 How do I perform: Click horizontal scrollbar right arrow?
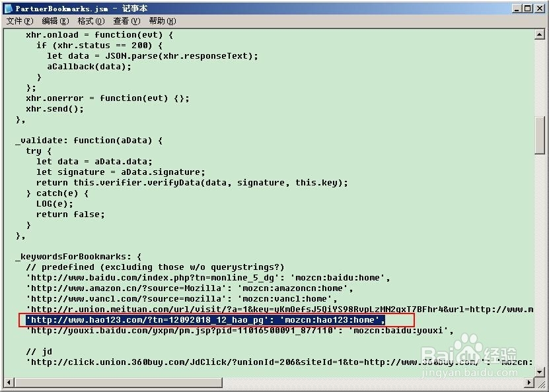point(529,383)
